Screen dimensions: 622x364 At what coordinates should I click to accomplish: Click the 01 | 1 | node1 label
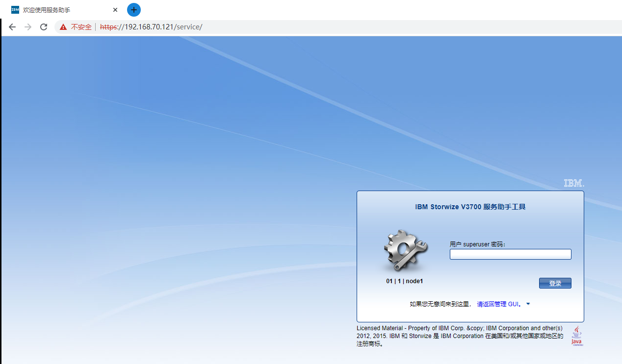point(404,281)
